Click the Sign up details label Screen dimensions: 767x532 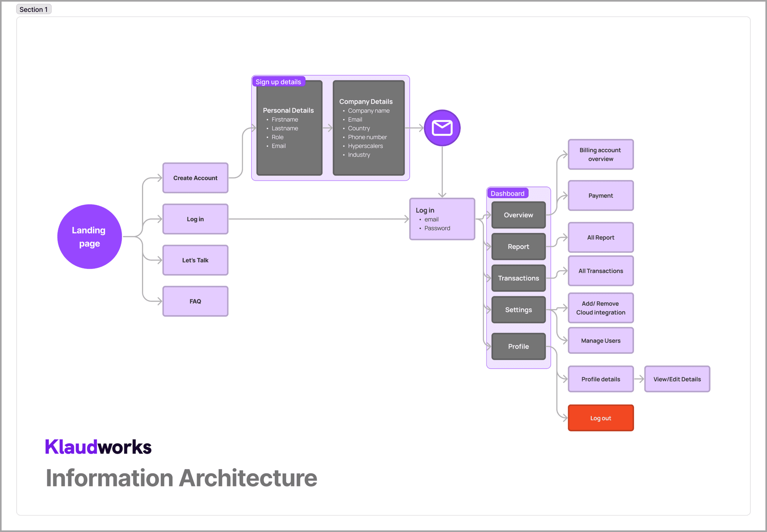pyautogui.click(x=278, y=82)
